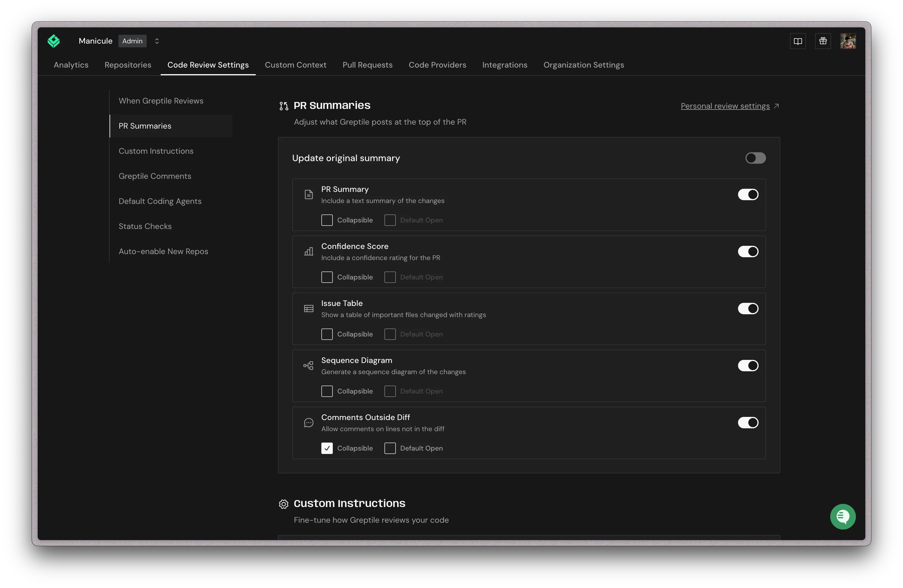Turn off the Sequence Diagram toggle
The image size is (903, 588).
coord(748,366)
